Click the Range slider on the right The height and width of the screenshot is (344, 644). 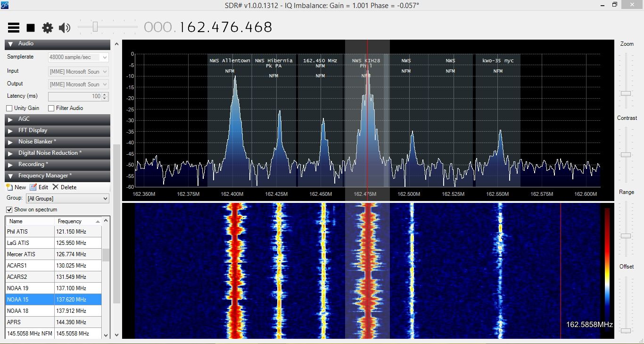coord(626,235)
